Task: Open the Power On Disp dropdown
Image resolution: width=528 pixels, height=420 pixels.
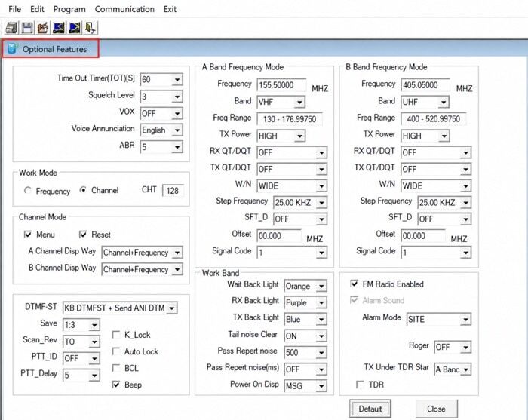Action: click(x=305, y=385)
